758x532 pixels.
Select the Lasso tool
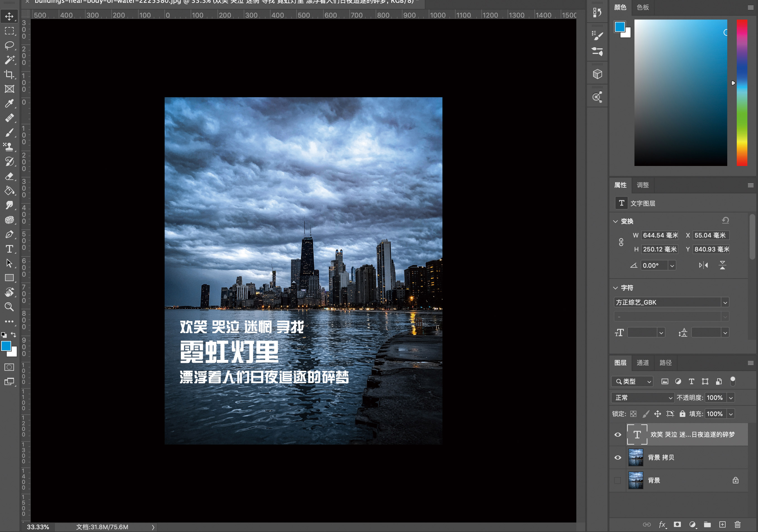click(x=9, y=45)
